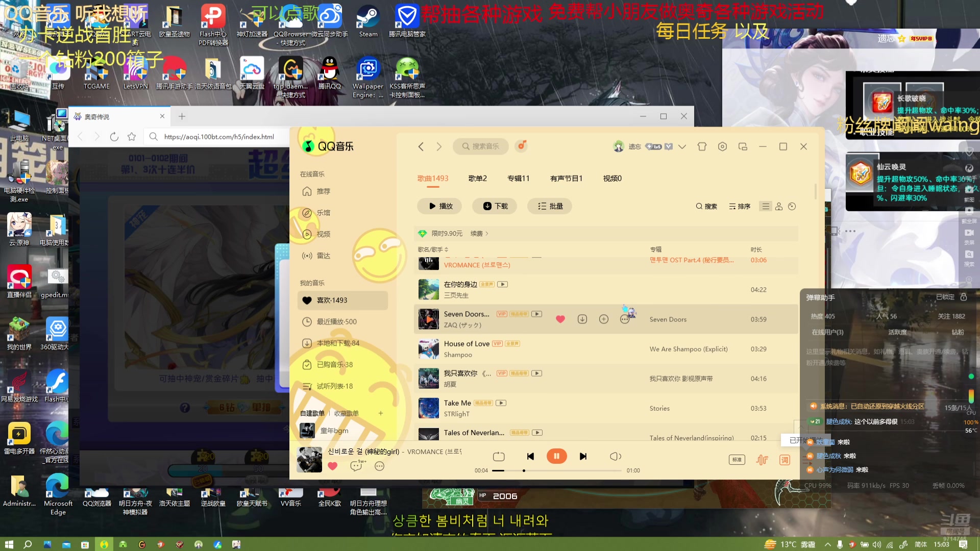This screenshot has height=551, width=980.
Task: Open 乐馆 music hall in sidebar
Action: coord(316,213)
